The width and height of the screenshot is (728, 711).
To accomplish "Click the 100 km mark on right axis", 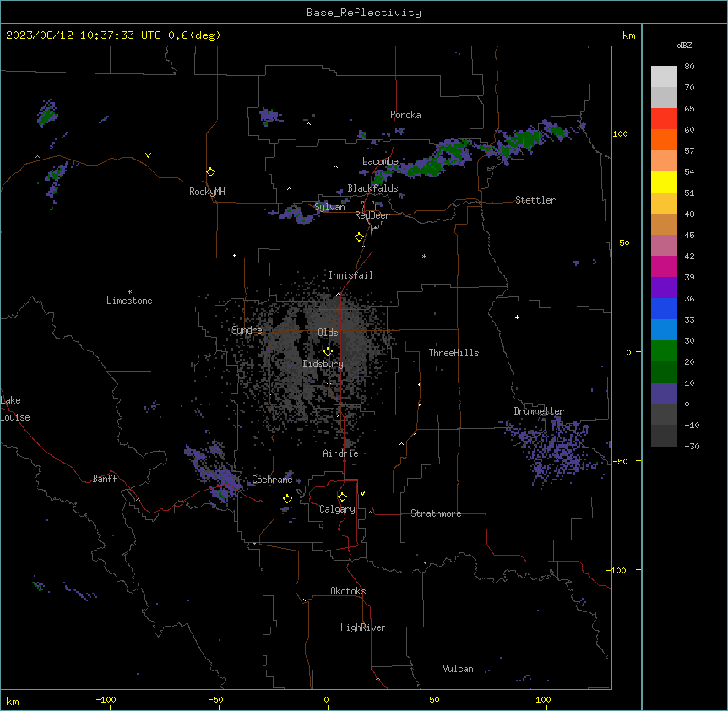I will pos(620,133).
